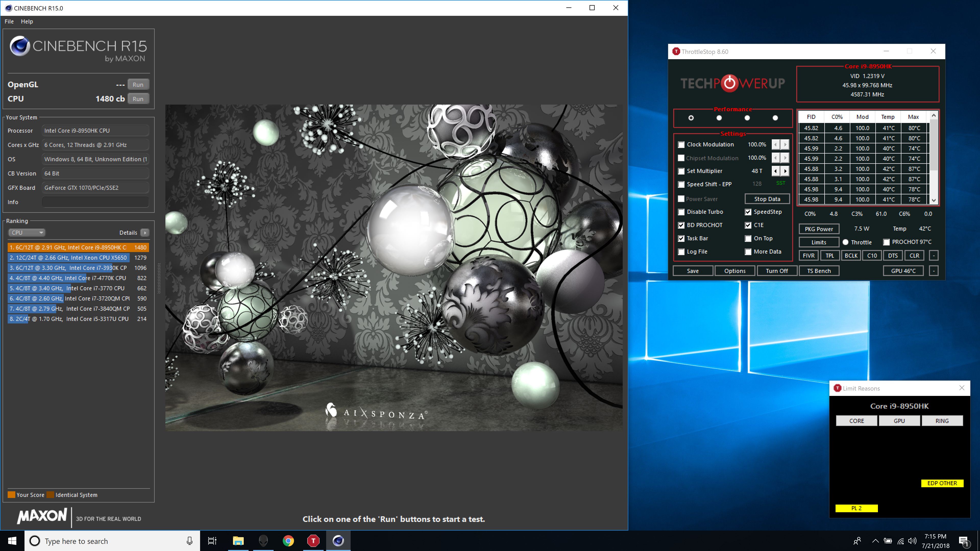Switch to GPU tab in Limit Reasons
The image size is (980, 551).
pos(899,421)
